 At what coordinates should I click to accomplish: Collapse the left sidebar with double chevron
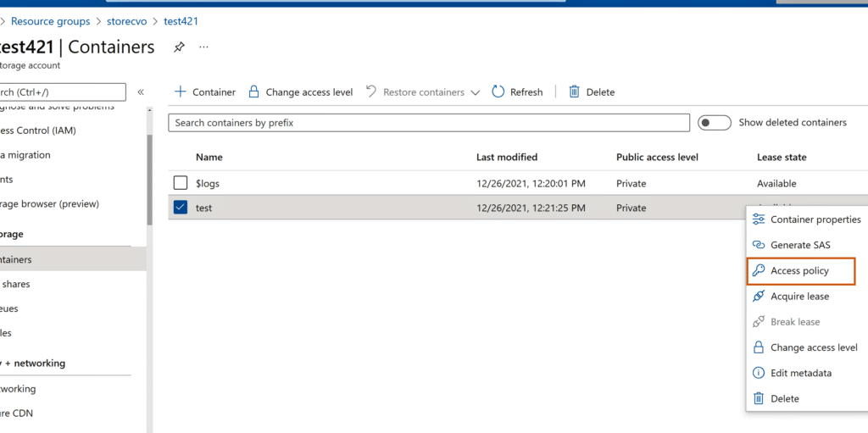click(141, 92)
